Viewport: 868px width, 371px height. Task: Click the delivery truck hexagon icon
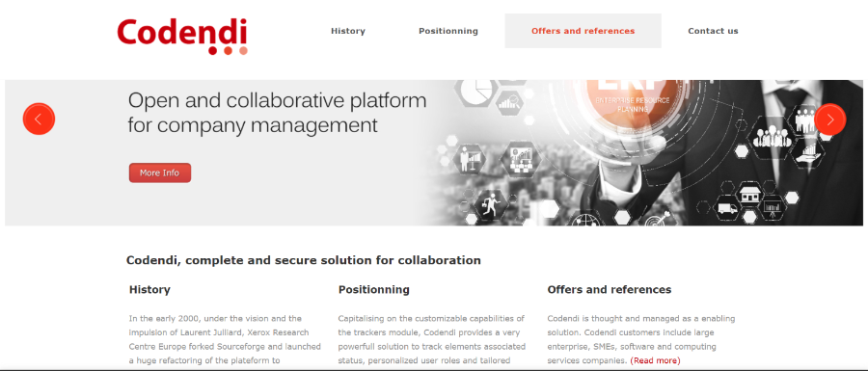(727, 209)
